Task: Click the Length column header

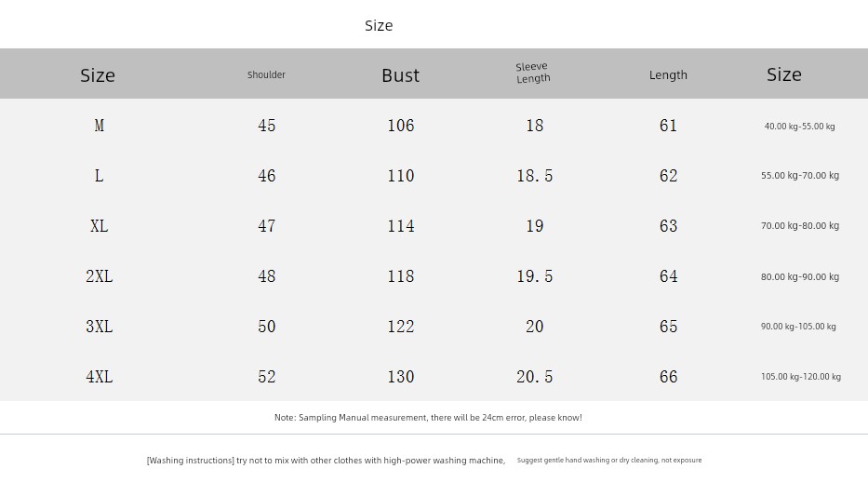Action: (668, 74)
